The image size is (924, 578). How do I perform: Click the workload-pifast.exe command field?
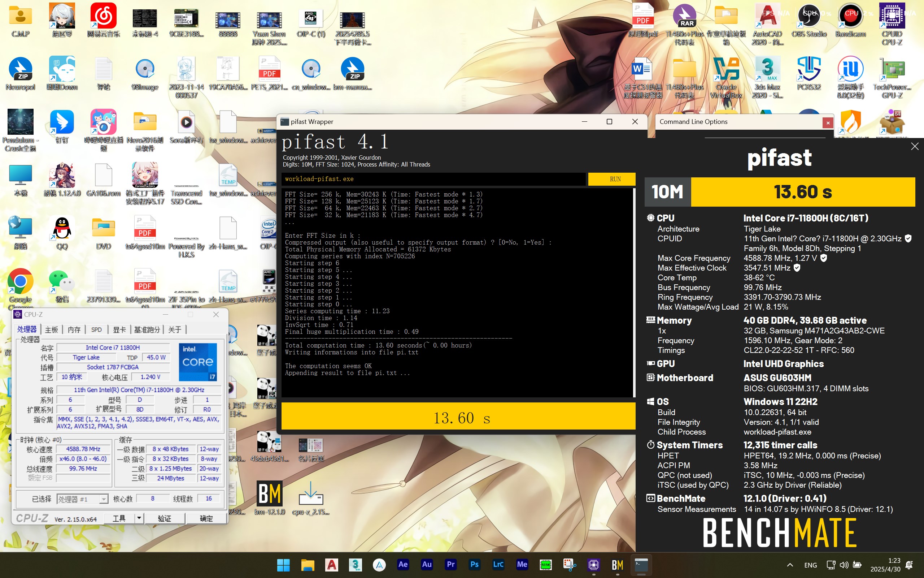tap(433, 179)
